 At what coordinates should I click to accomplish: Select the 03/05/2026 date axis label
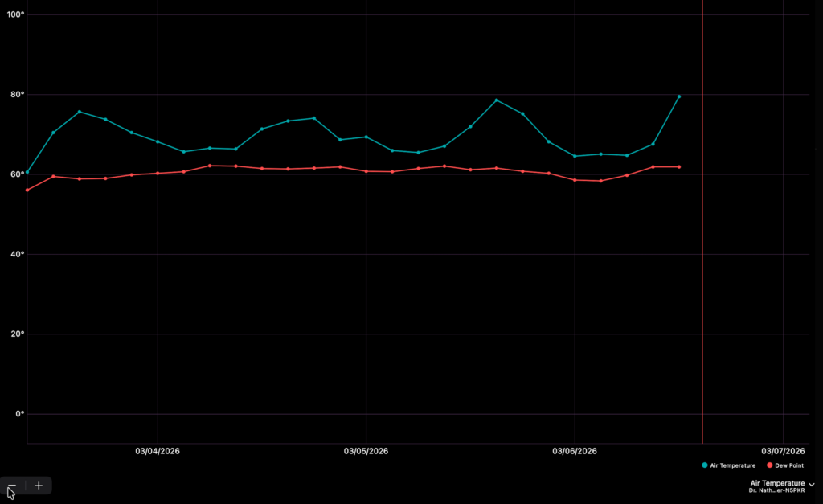tap(366, 451)
